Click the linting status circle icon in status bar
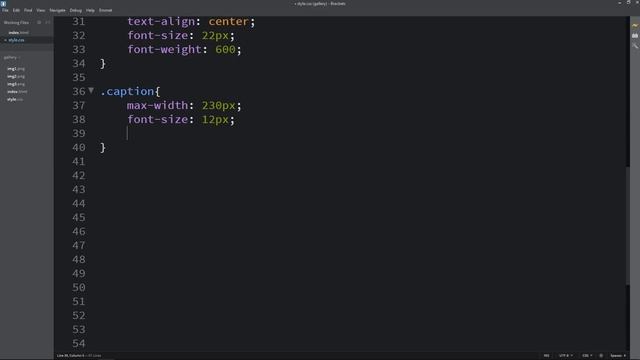The height and width of the screenshot is (360, 640). [601, 356]
